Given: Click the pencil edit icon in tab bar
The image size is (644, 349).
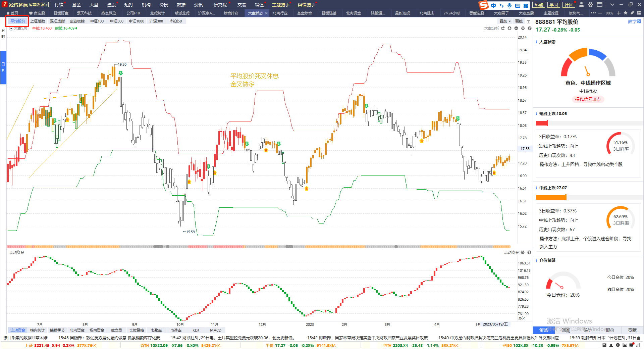Looking at the screenshot, I should 632,13.
